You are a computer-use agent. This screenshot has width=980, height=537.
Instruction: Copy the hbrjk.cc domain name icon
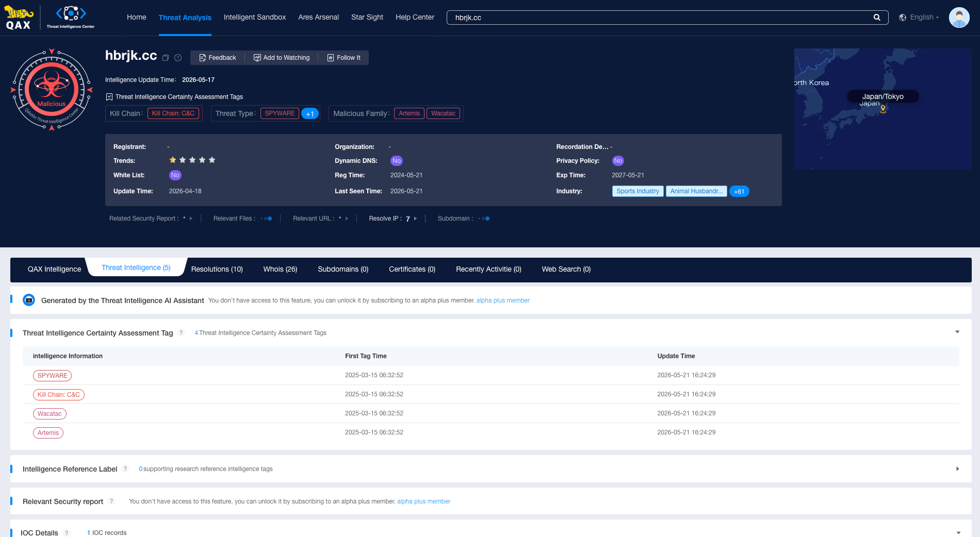166,58
